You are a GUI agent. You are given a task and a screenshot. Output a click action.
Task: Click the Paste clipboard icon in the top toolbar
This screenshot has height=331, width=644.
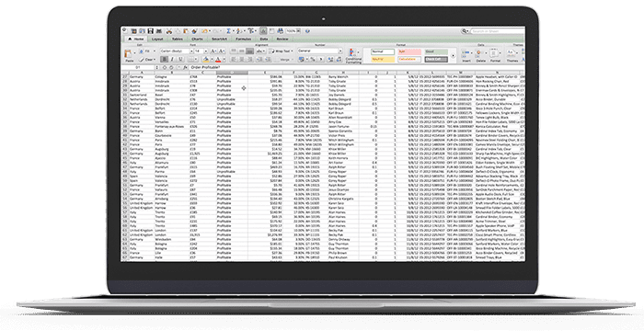pos(186,31)
